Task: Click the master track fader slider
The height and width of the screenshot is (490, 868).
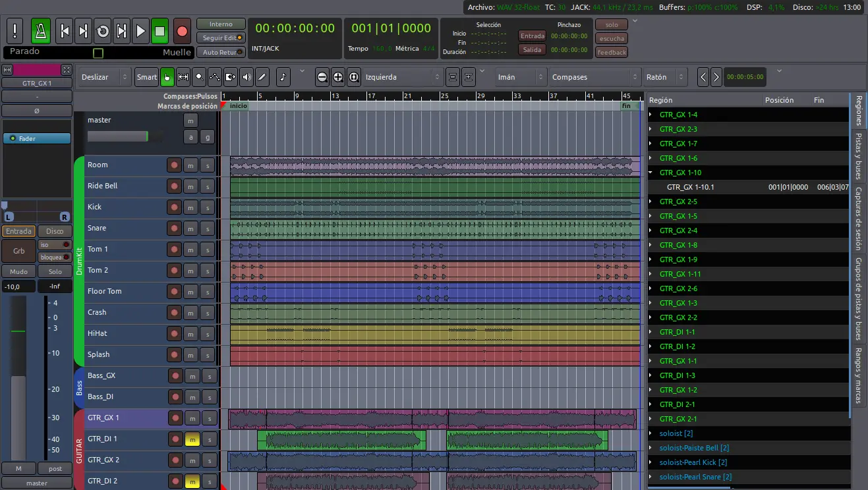Action: 117,136
